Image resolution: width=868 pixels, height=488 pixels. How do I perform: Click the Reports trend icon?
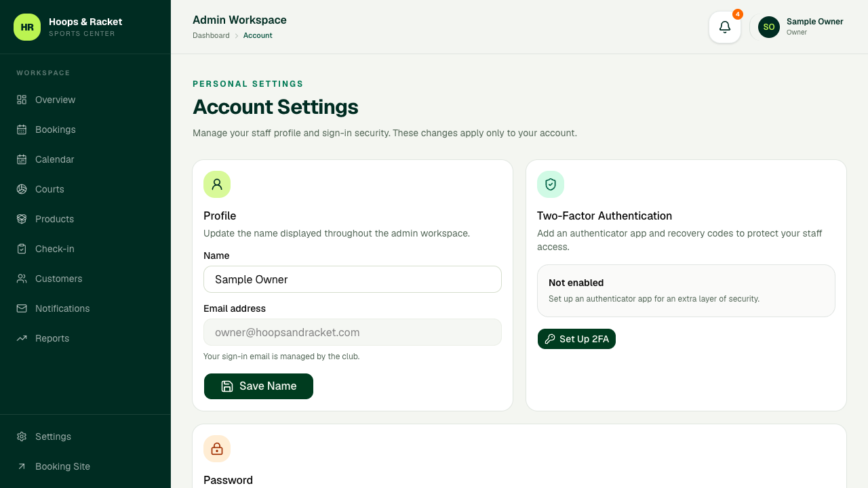click(x=22, y=338)
